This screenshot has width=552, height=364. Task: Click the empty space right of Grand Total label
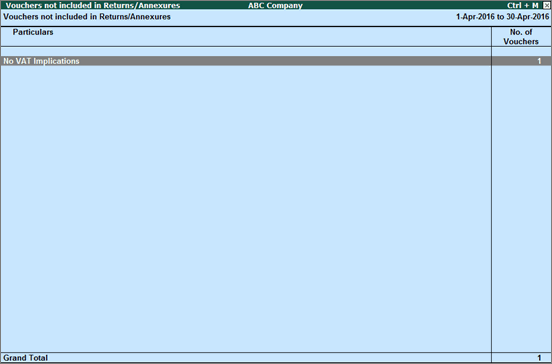(x=270, y=358)
